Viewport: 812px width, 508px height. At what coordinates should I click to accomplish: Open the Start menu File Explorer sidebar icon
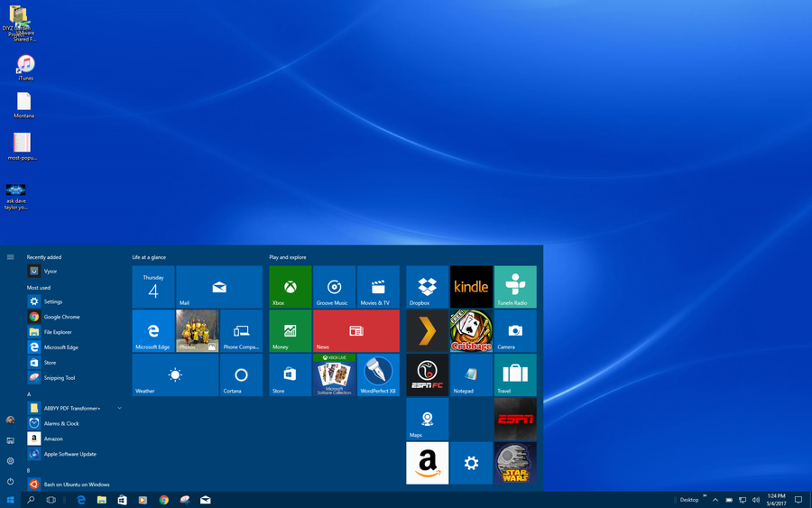[10, 440]
